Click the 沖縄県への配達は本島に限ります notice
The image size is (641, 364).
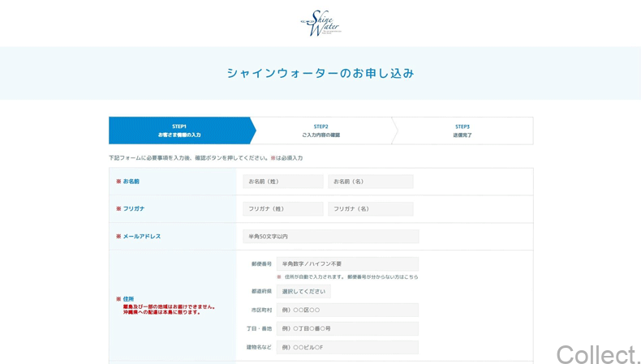162,313
